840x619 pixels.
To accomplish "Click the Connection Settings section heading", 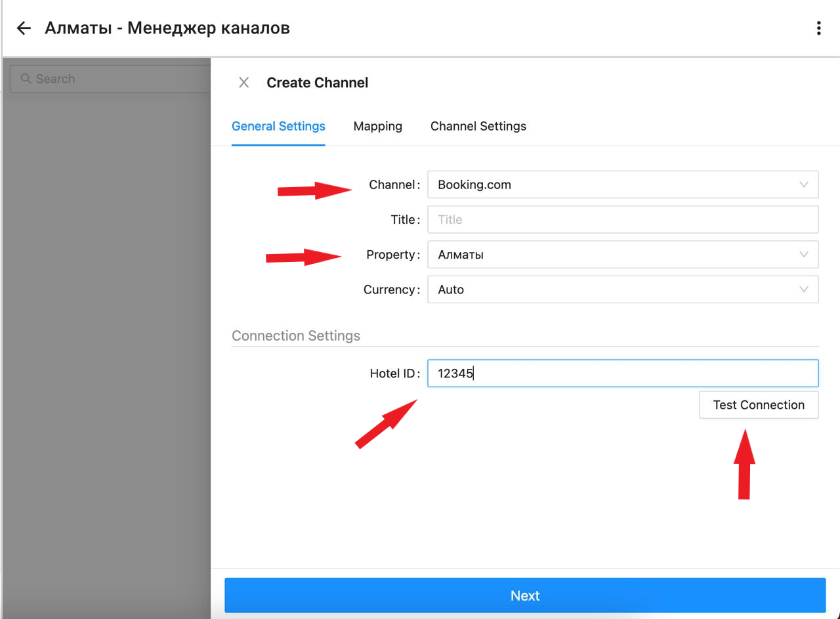I will pyautogui.click(x=296, y=335).
